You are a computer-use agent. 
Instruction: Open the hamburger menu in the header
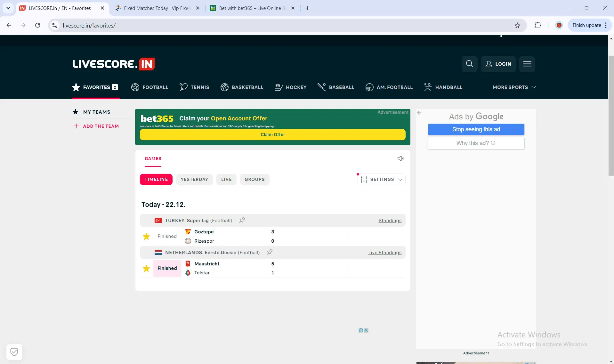coord(527,64)
